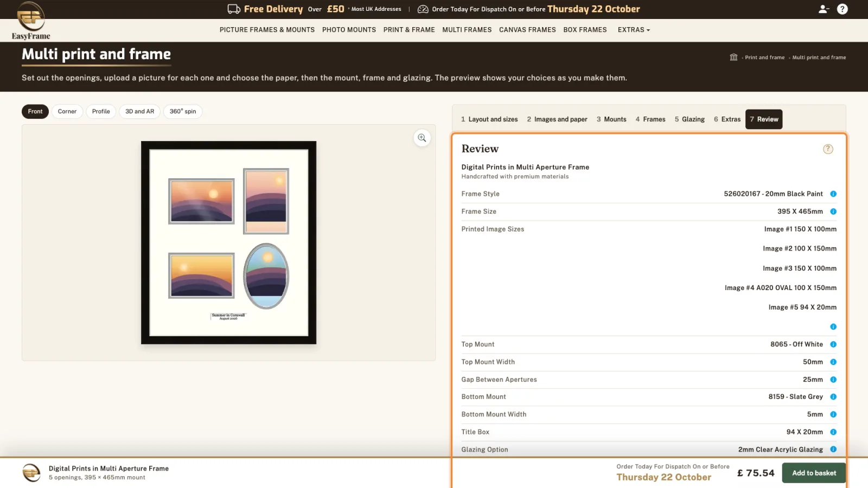This screenshot has width=868, height=488.
Task: Click the info icon for Bottom Mount
Action: (833, 397)
